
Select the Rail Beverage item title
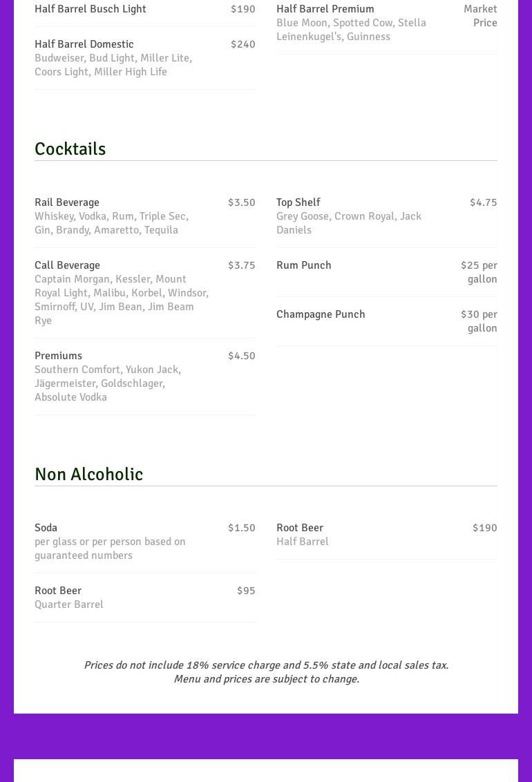(67, 202)
